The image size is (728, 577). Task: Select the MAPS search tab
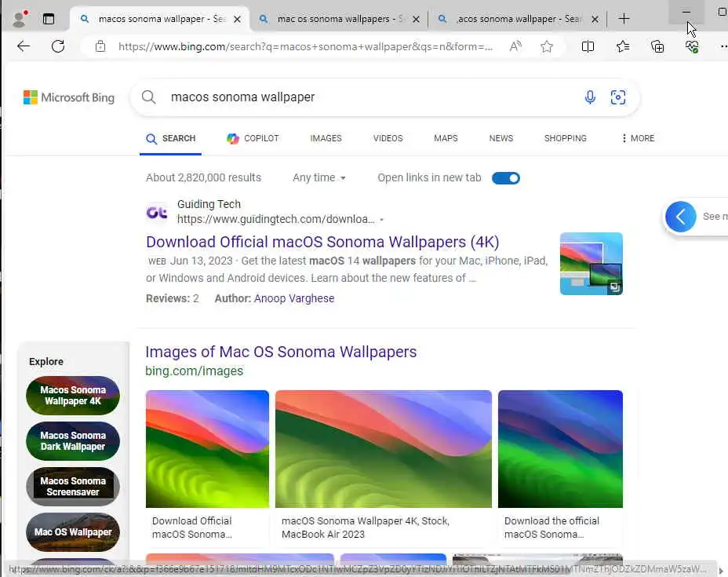point(446,138)
